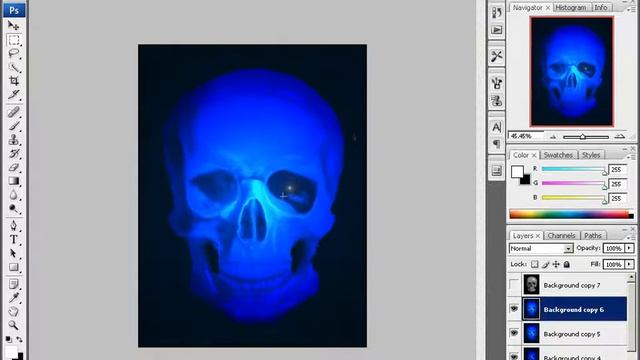Switch to the Paths tab
Viewport: 640px width, 360px height.
pyautogui.click(x=593, y=236)
